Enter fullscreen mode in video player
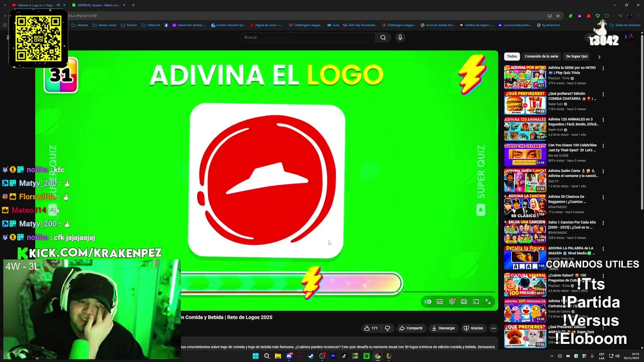The image size is (644, 362). click(488, 302)
